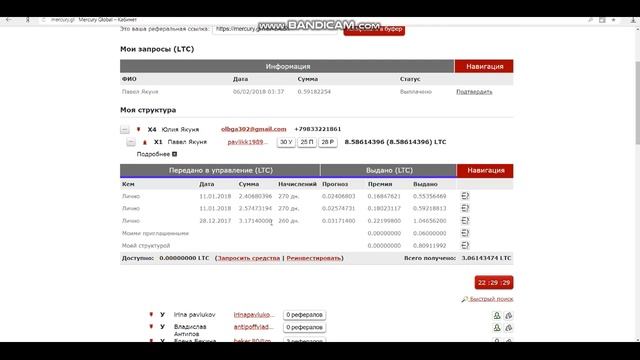Open the Навигация tab in structure table
This screenshot has height=360, width=640.
pyautogui.click(x=485, y=170)
